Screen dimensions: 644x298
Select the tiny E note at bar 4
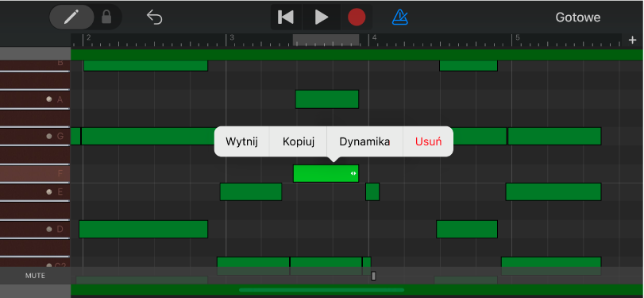[x=372, y=192]
